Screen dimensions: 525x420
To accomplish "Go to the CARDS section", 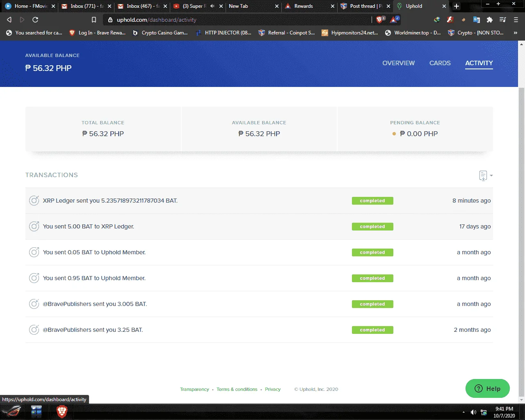I will (x=440, y=63).
